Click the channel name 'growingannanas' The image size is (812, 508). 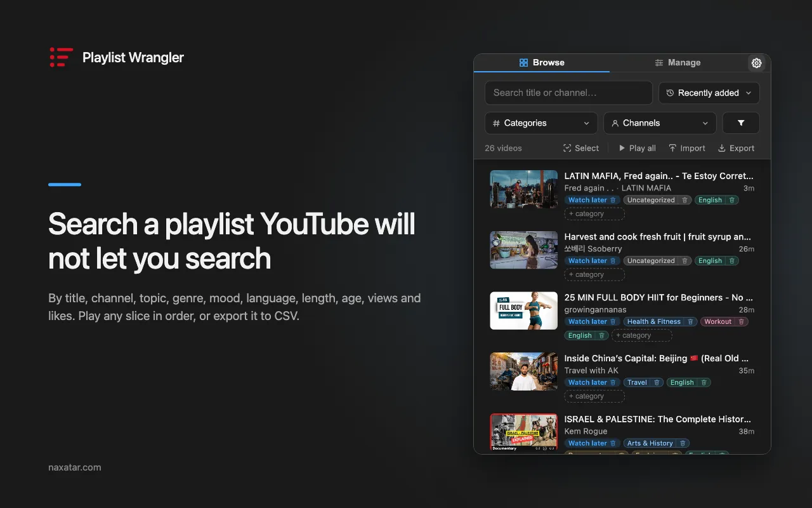tap(595, 310)
